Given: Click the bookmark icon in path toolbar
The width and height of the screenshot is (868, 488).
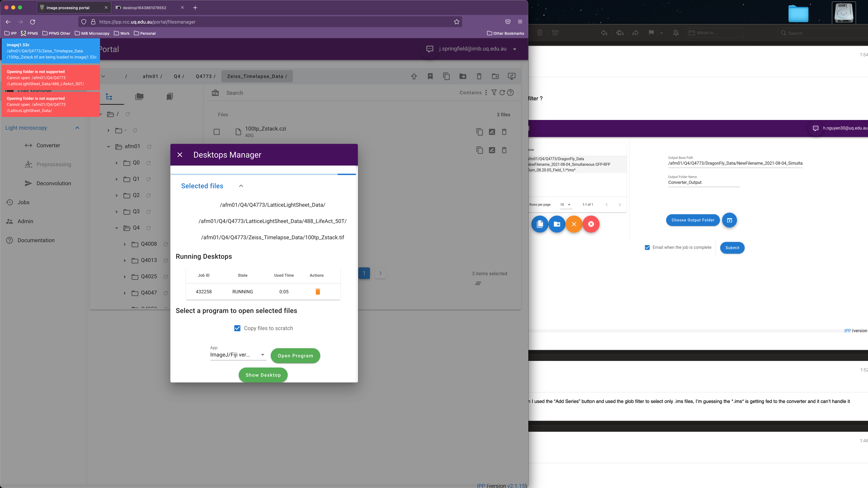Looking at the screenshot, I should pyautogui.click(x=430, y=76).
